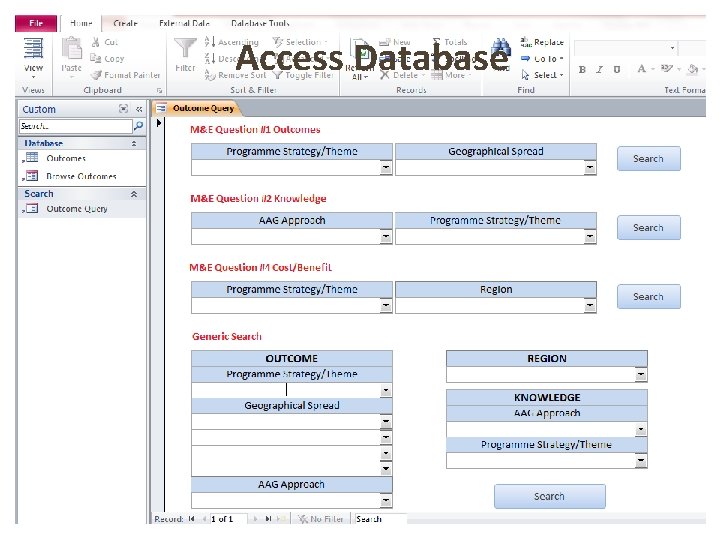Switch to the Home ribbon tab
This screenshot has height=540, width=720.
[81, 23]
